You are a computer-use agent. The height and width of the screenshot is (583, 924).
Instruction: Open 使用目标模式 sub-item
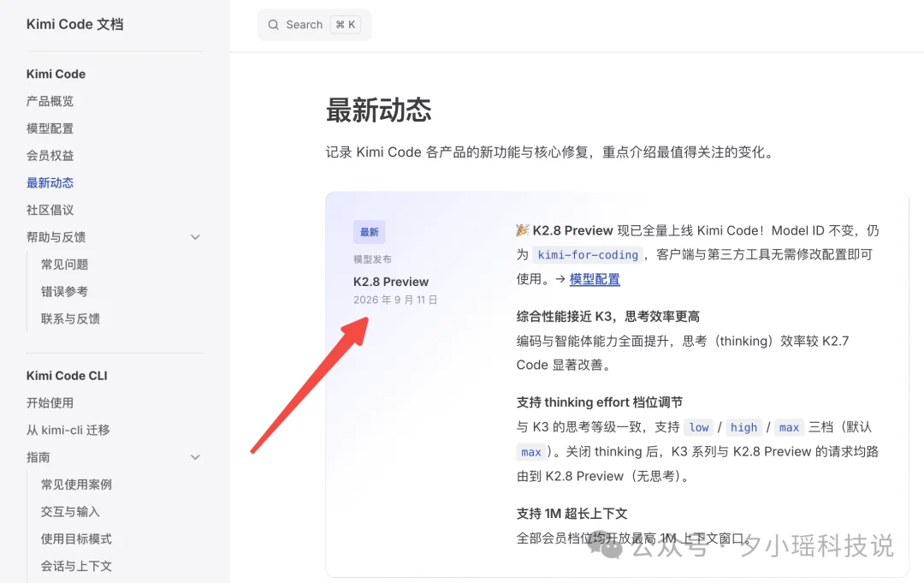(76, 538)
